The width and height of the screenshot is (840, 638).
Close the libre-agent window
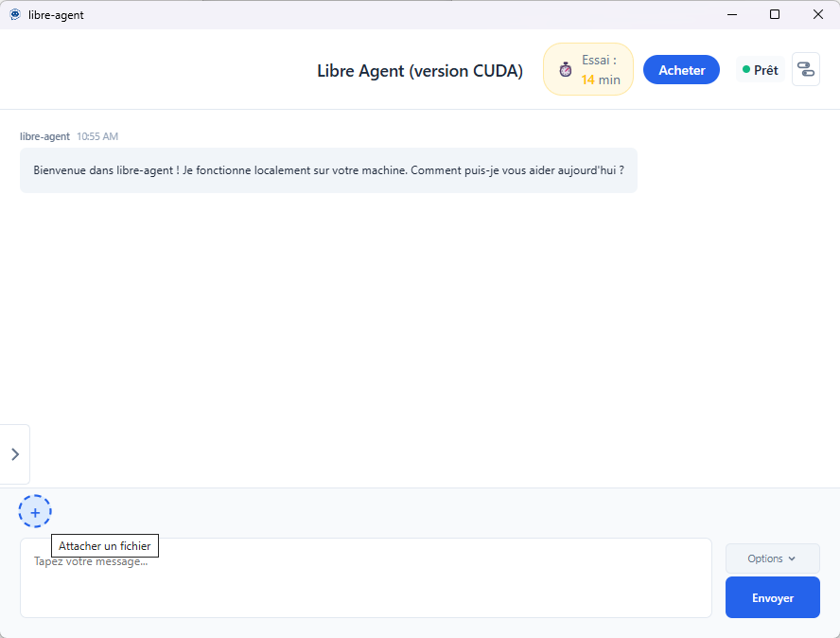coord(817,14)
